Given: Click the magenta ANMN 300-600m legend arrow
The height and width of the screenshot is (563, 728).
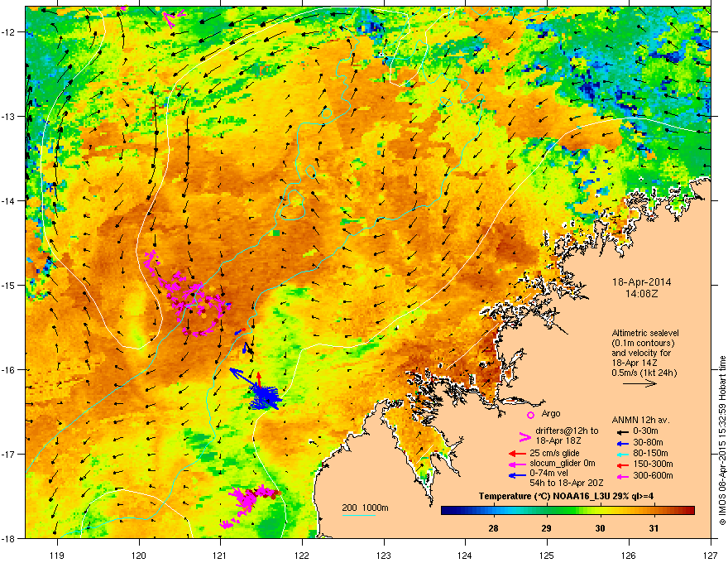Looking at the screenshot, I should tap(625, 475).
